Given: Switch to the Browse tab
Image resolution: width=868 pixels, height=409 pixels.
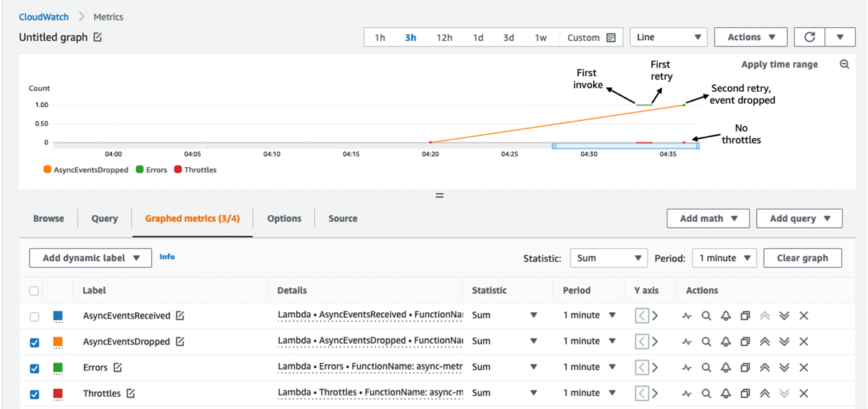Looking at the screenshot, I should 49,219.
